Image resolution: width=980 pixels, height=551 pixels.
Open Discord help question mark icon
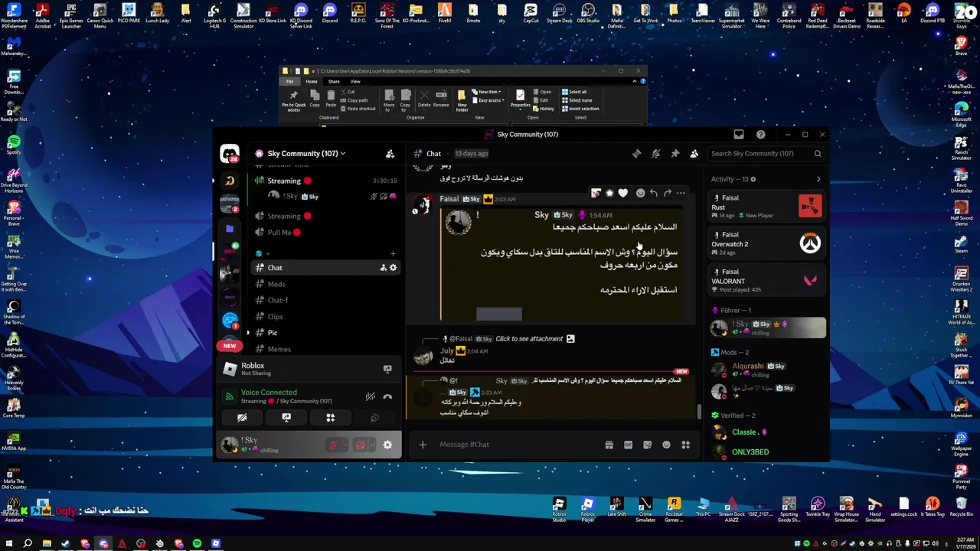coord(760,135)
